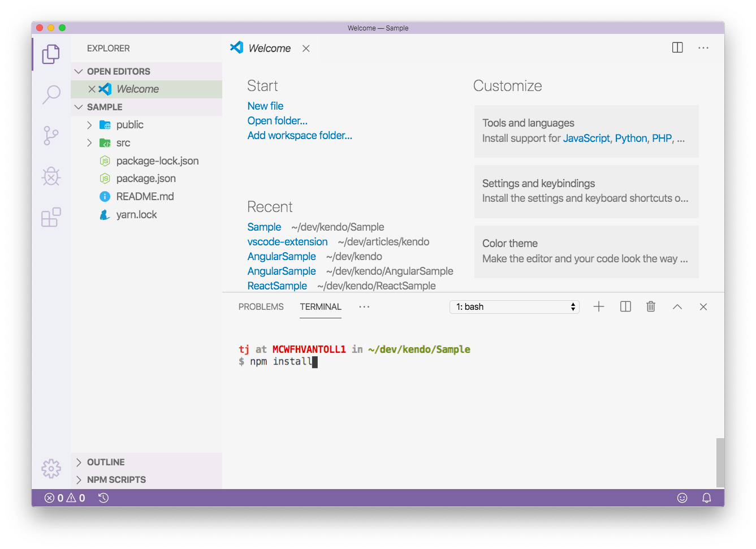Add a new terminal with plus icon
Screen dimensions: 756x549
599,306
